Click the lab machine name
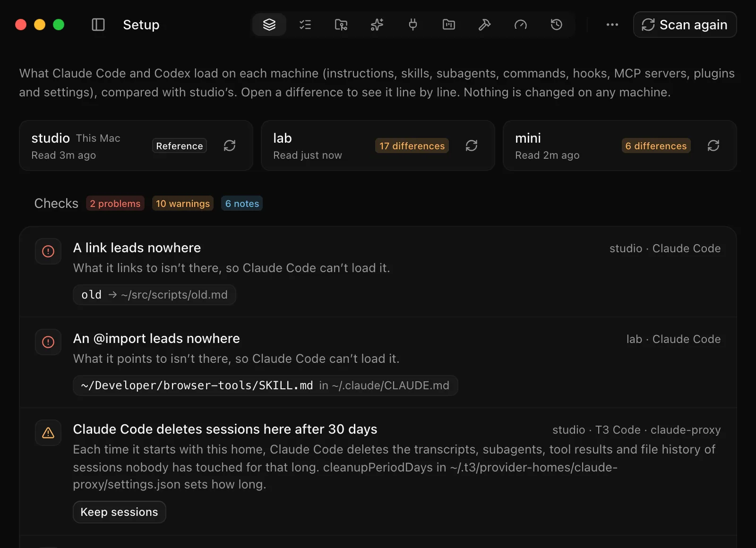The width and height of the screenshot is (756, 548). pyautogui.click(x=283, y=138)
